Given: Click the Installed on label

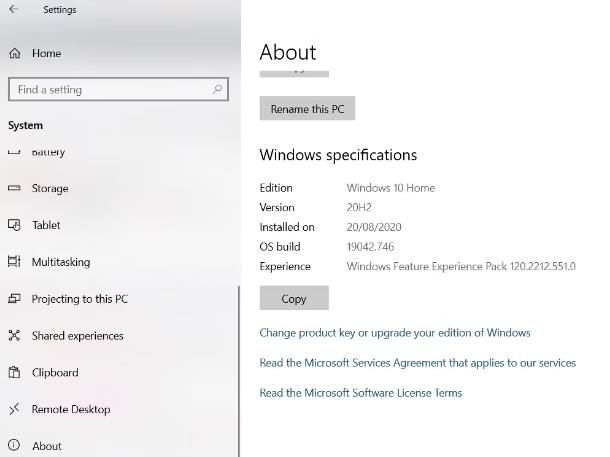Looking at the screenshot, I should (287, 227).
